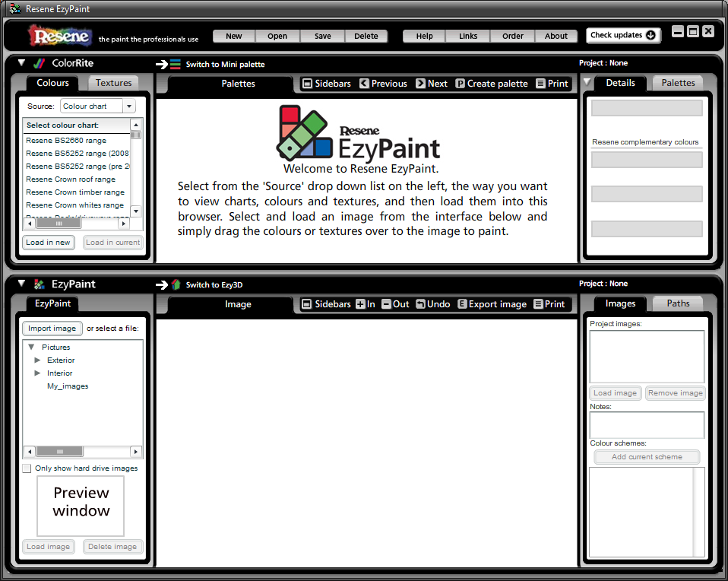Collapse the ColorRite section
Screen dimensions: 728x581
21,62
